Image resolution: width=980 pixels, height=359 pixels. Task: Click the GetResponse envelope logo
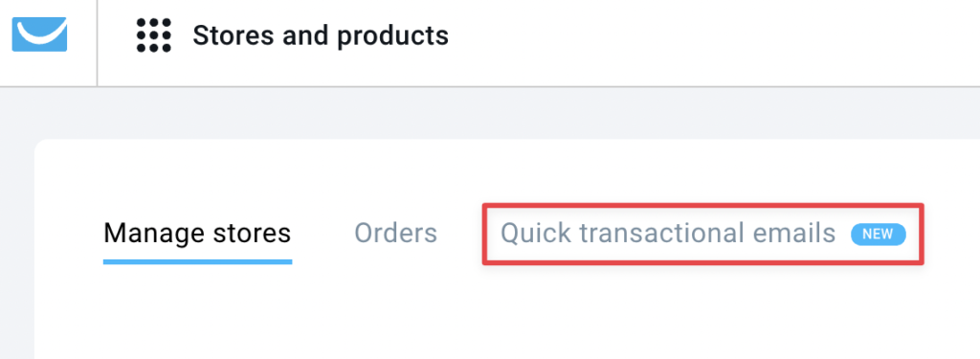click(39, 34)
